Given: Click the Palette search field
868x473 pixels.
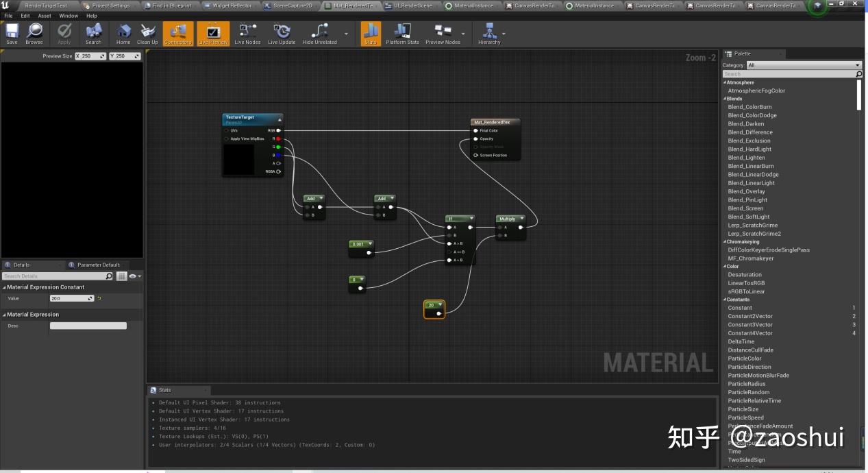Looking at the screenshot, I should pos(788,73).
